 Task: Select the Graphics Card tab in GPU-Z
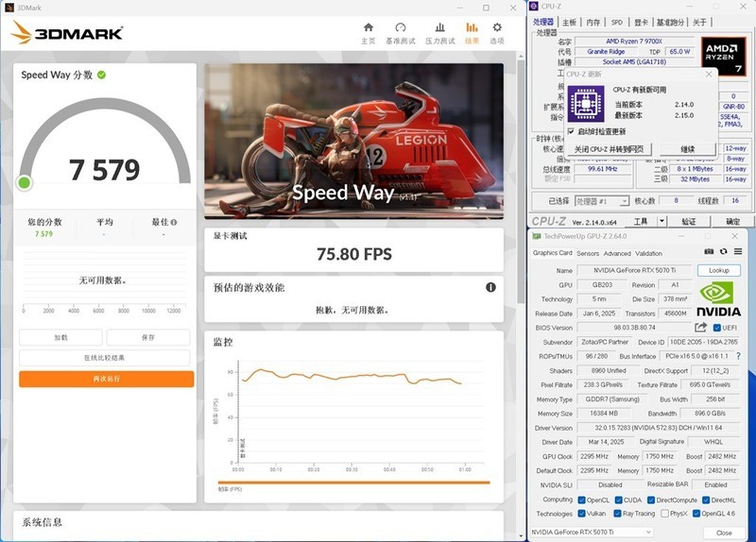point(553,253)
